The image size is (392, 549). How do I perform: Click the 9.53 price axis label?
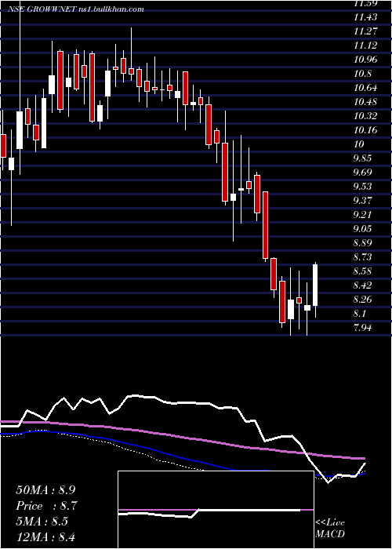[x=362, y=187]
